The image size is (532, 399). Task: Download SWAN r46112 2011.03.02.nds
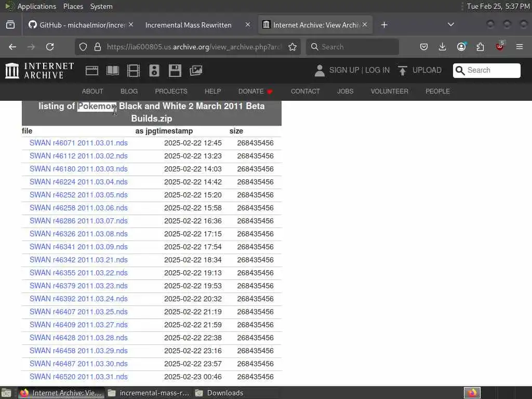pyautogui.click(x=78, y=156)
